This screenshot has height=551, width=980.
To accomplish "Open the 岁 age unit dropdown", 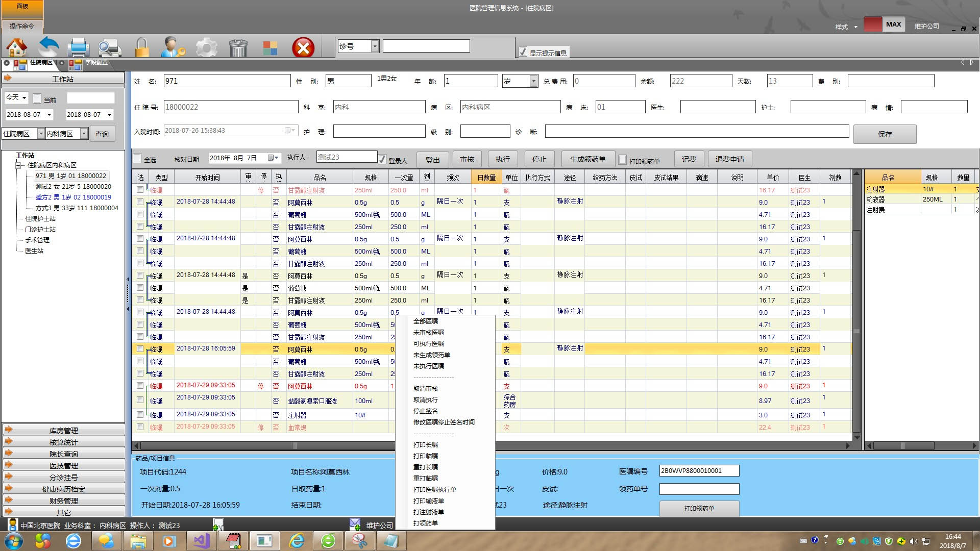I will (x=533, y=81).
